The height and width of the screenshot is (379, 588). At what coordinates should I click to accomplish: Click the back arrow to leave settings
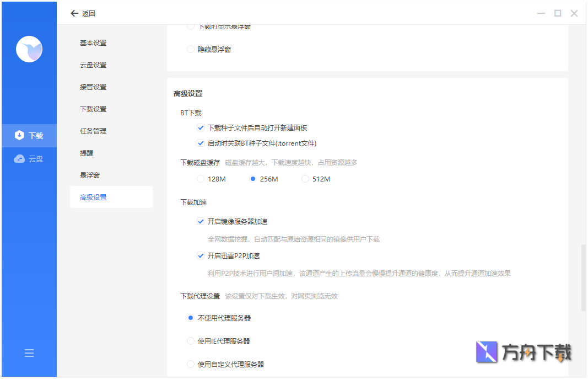[x=74, y=13]
